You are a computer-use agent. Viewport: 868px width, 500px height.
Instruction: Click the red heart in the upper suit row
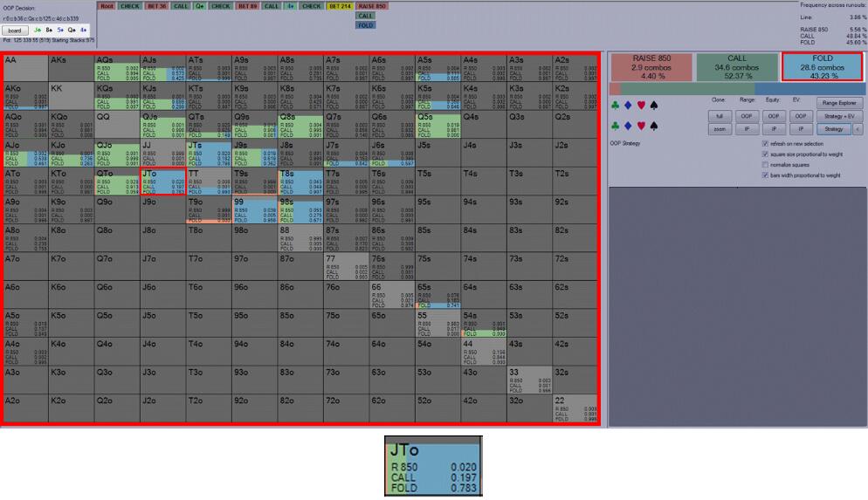641,105
